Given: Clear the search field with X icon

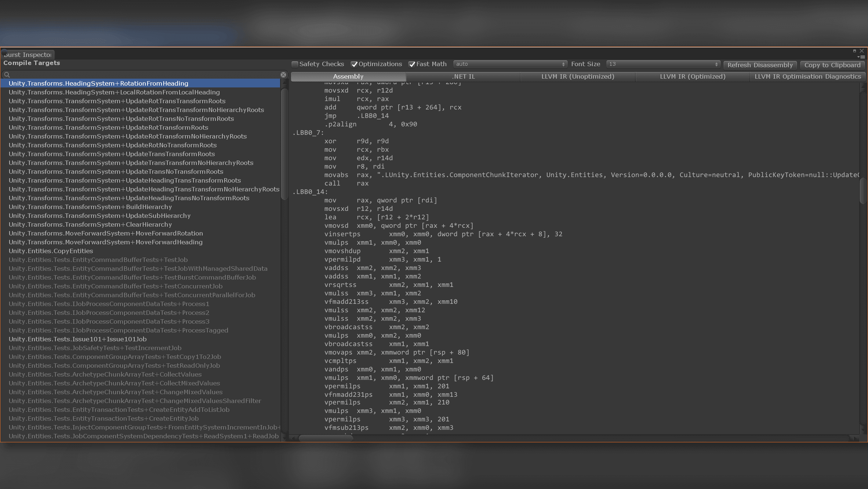Looking at the screenshot, I should pyautogui.click(x=284, y=74).
